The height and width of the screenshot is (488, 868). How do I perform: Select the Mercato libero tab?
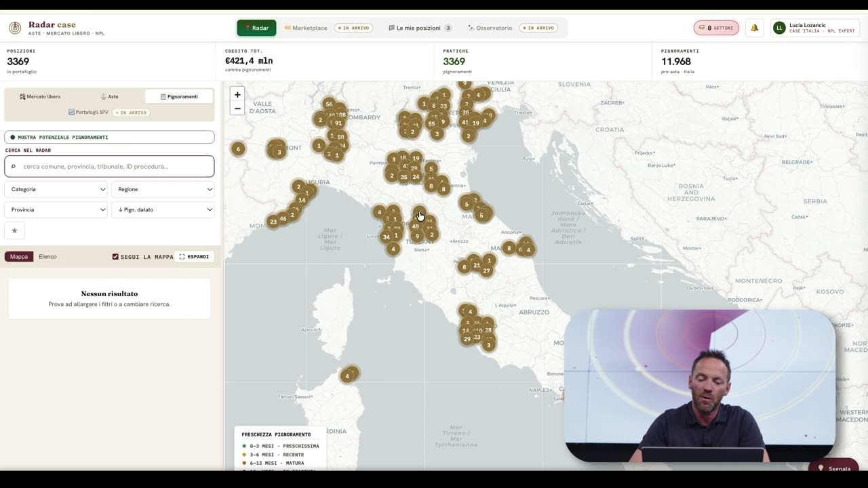(40, 96)
